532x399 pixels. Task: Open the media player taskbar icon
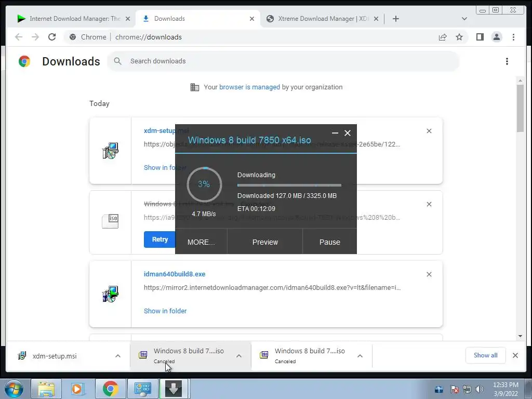(77, 389)
